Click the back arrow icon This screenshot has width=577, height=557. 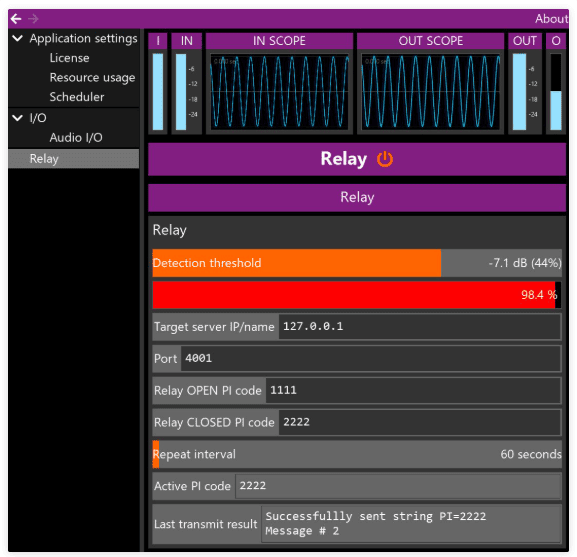(16, 18)
